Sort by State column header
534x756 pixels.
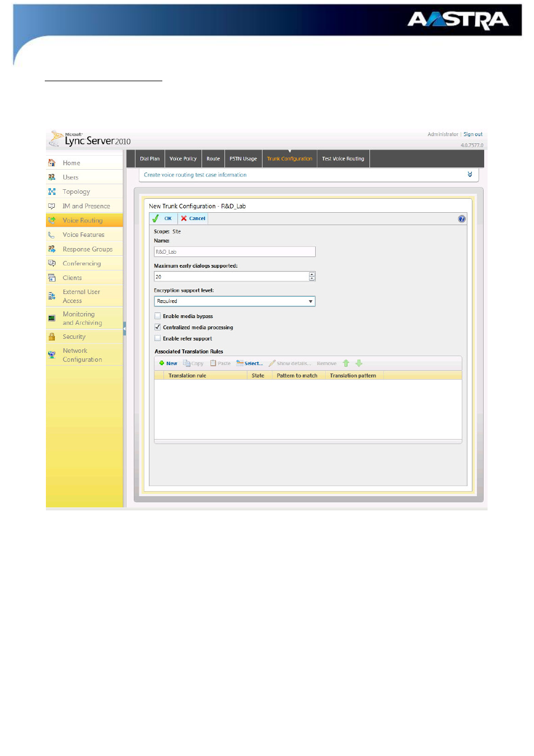coord(259,376)
